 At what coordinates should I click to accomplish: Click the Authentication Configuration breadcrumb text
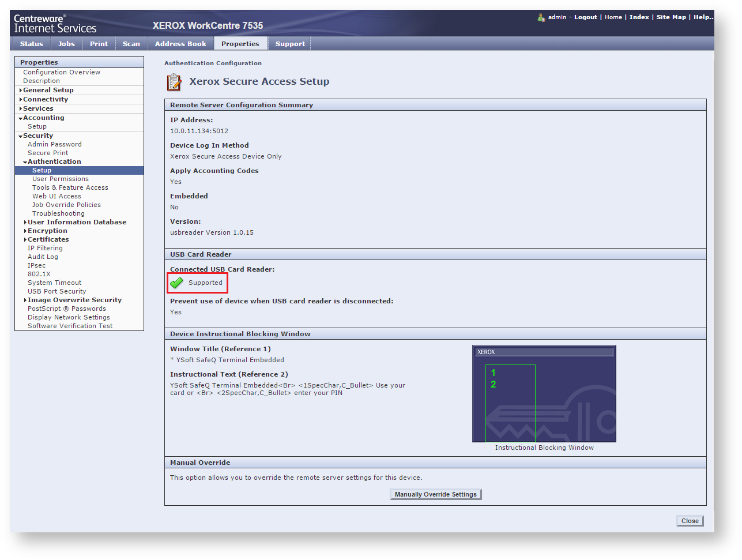pos(213,63)
